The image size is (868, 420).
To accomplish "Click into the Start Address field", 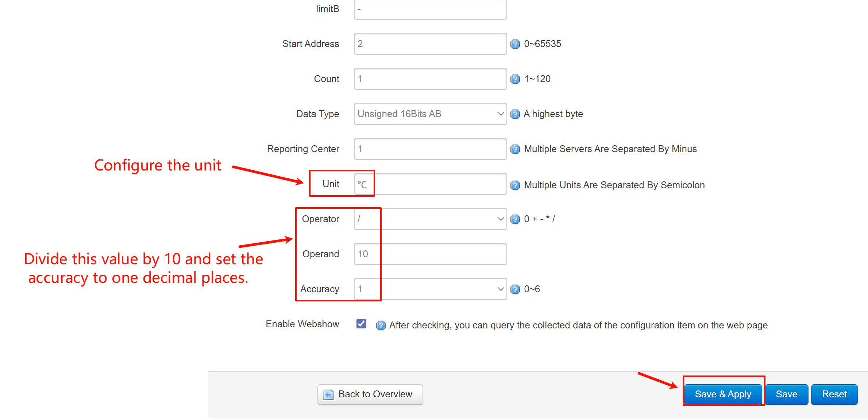I will coord(430,44).
